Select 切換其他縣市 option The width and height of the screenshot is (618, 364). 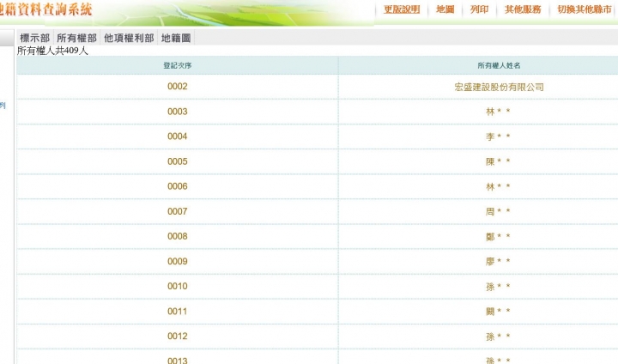pyautogui.click(x=585, y=9)
